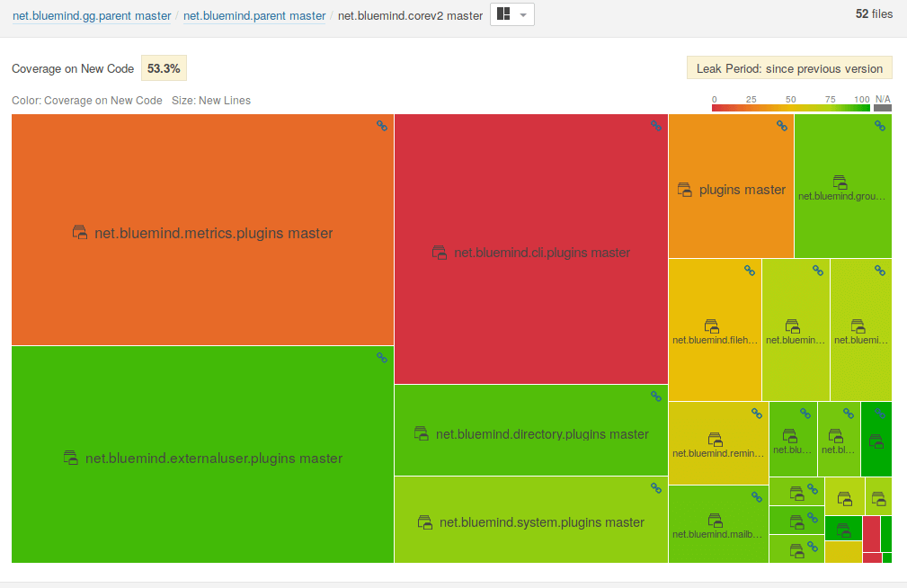Select net.bluemind.cli.plugins master tile
907x588 pixels.
point(531,253)
